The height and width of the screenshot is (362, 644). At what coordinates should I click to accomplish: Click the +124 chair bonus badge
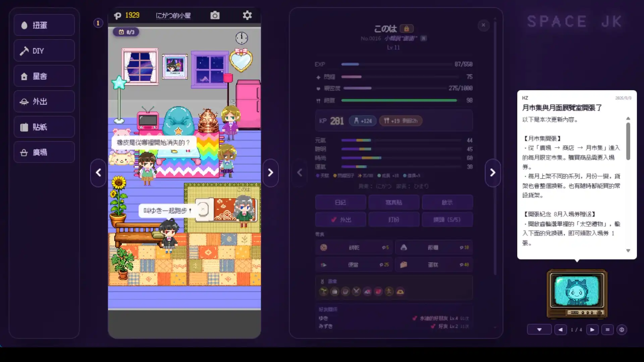363,121
